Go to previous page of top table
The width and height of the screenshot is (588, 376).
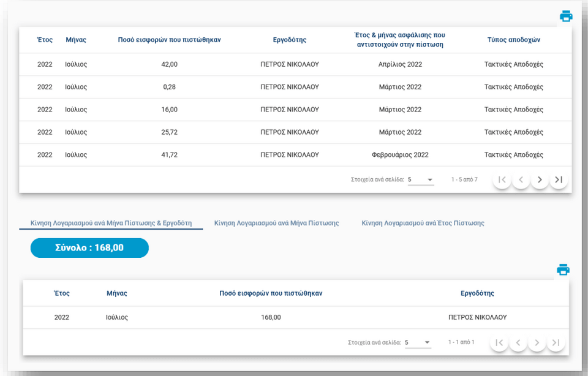521,179
